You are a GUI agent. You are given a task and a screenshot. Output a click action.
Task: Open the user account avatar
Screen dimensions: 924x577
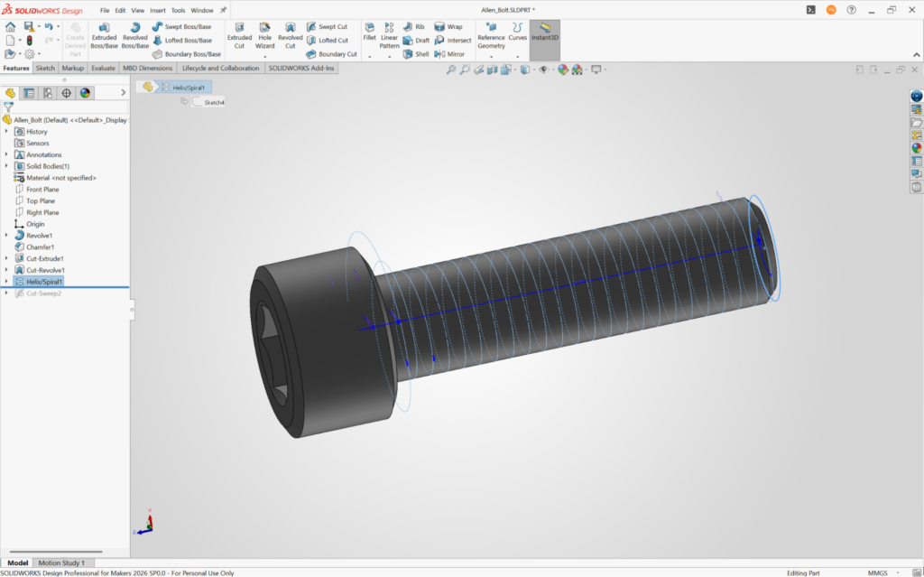pos(831,10)
